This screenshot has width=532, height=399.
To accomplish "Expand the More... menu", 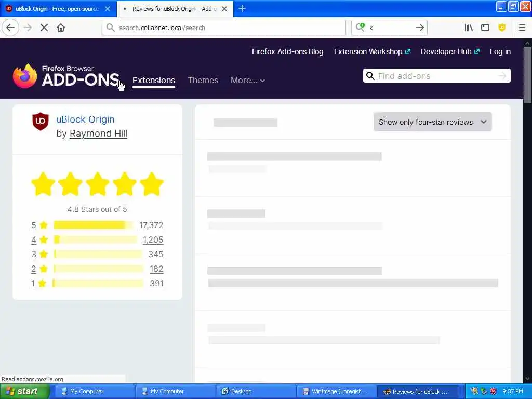I will [x=248, y=80].
